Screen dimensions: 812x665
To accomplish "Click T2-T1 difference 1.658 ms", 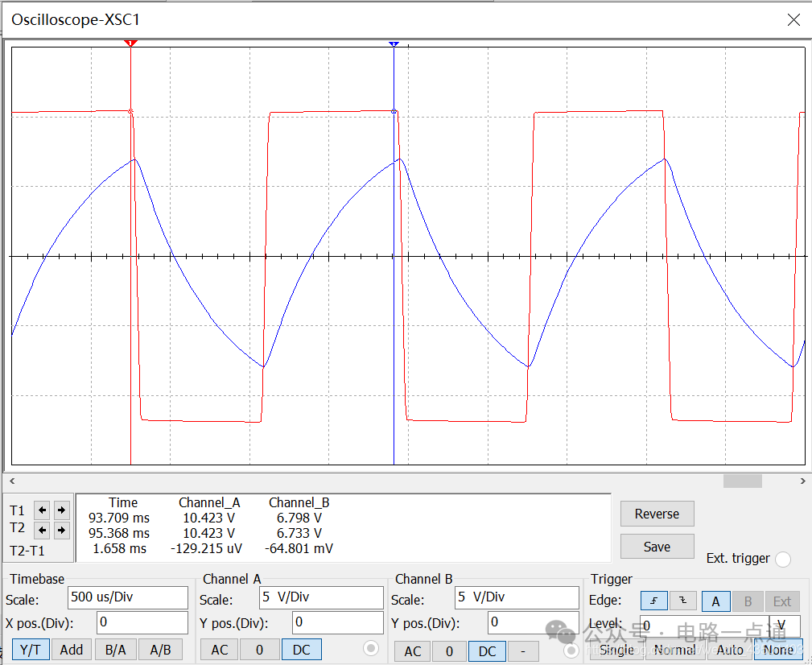I will (x=120, y=548).
